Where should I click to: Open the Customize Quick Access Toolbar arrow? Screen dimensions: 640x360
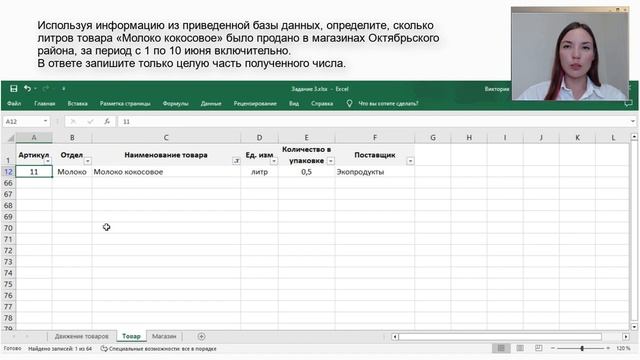(64, 89)
